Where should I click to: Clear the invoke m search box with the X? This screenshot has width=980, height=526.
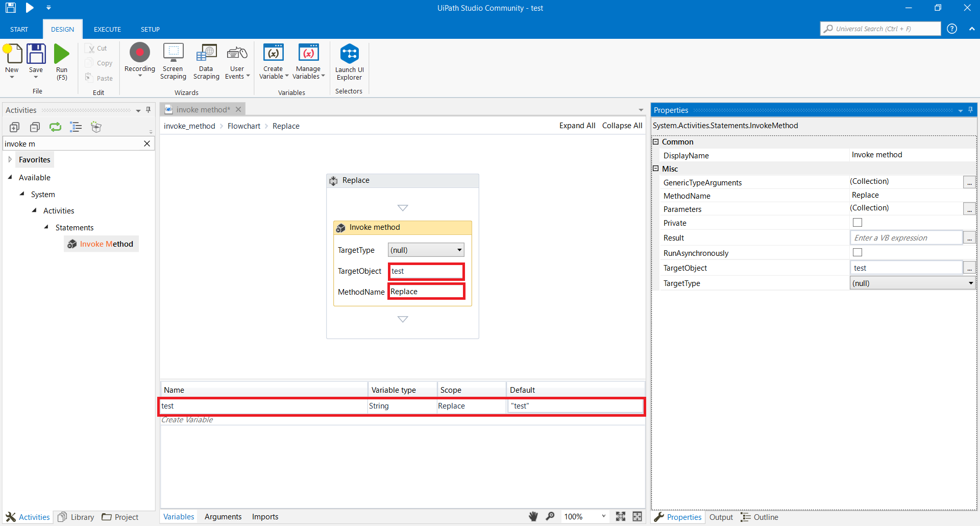point(147,144)
